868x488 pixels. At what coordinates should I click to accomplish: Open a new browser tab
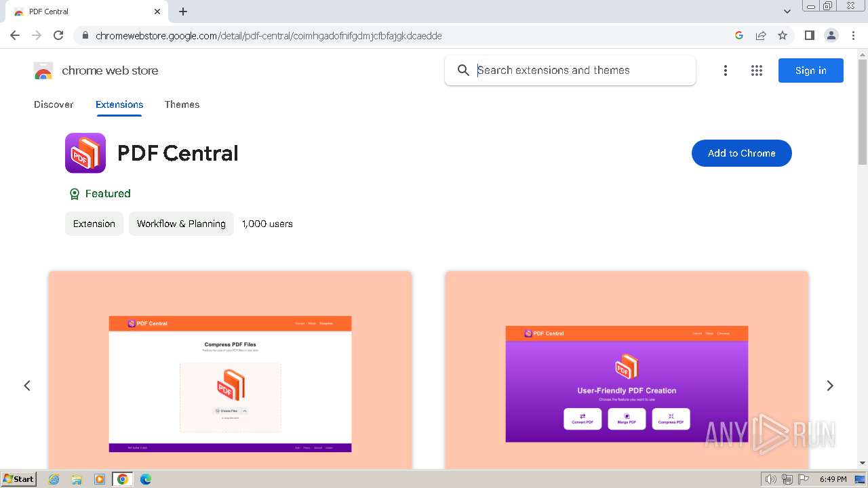coord(183,12)
